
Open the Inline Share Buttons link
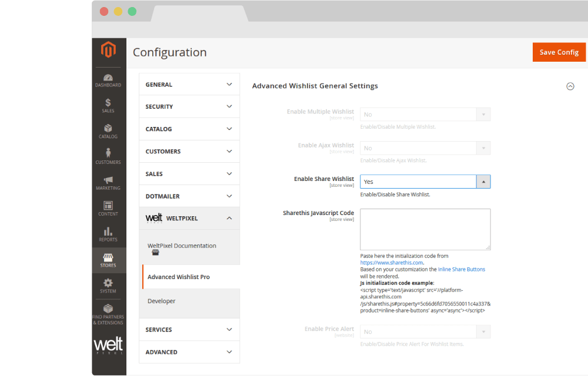(x=461, y=270)
